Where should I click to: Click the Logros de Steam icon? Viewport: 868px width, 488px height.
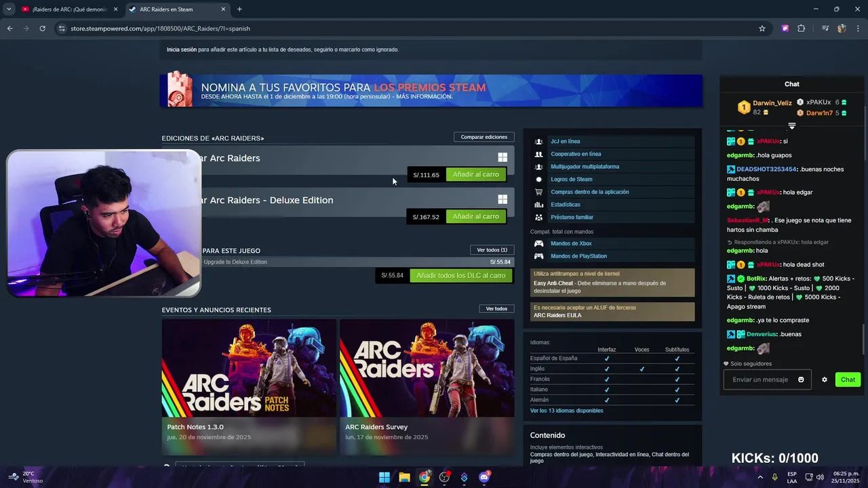click(x=538, y=180)
